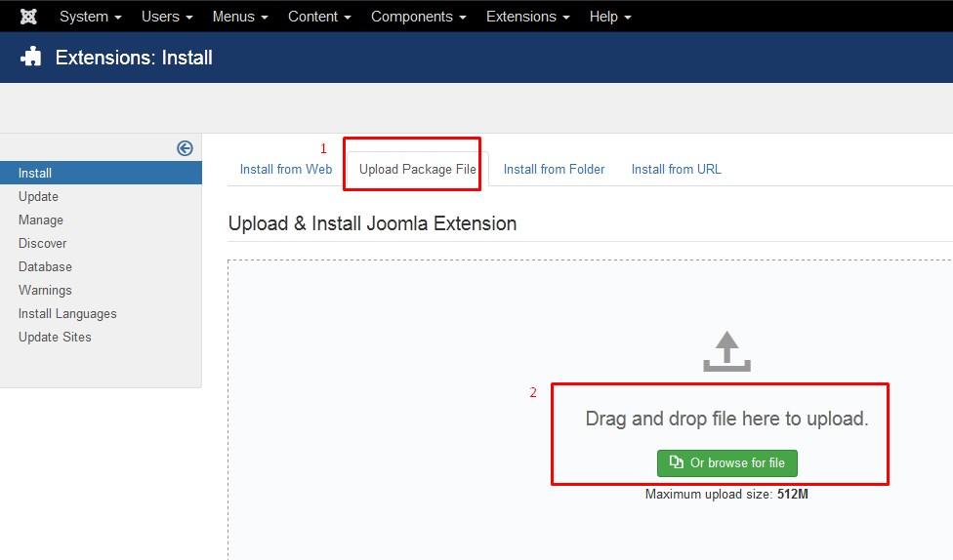This screenshot has width=953, height=560.
Task: Open the Extensions top menu
Action: point(527,17)
